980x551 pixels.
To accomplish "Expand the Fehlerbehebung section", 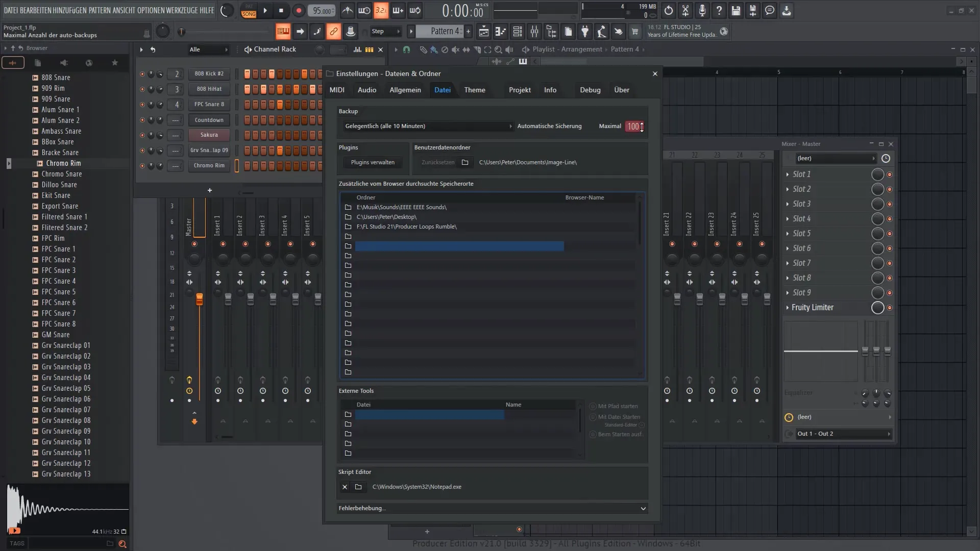I will 493,508.
